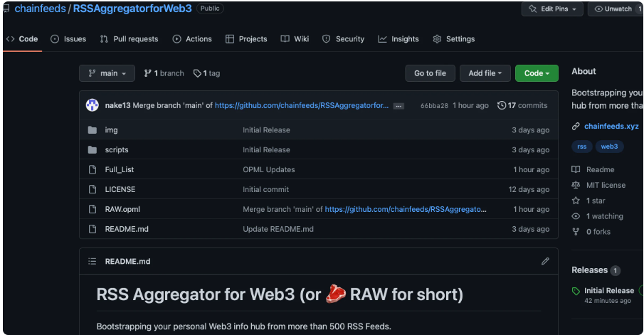Click the scales license icon
The width and height of the screenshot is (644, 335).
pyautogui.click(x=576, y=185)
